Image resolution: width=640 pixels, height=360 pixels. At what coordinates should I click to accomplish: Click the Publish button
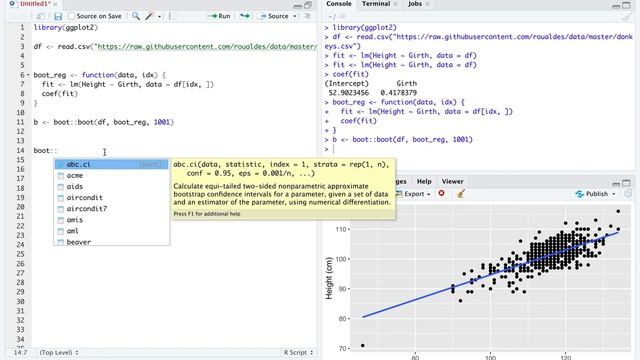pos(592,194)
